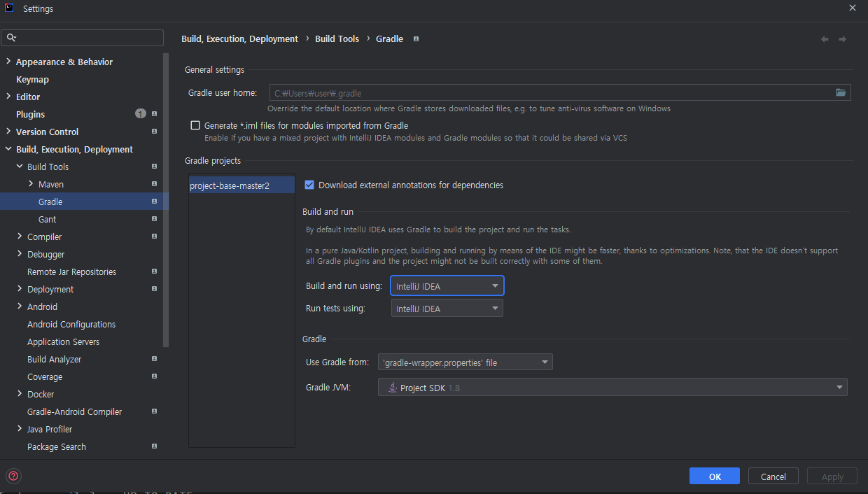The image size is (868, 494).
Task: Click the IntelliJ IDEA icon in title bar
Action: click(x=10, y=8)
